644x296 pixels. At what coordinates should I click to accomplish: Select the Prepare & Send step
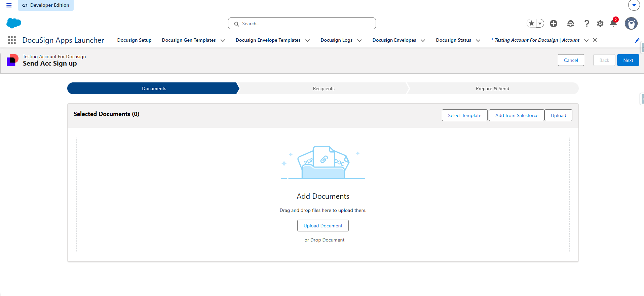pyautogui.click(x=492, y=88)
